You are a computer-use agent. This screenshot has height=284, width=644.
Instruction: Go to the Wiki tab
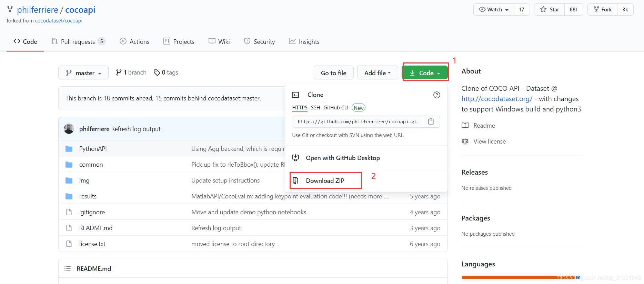pos(219,41)
